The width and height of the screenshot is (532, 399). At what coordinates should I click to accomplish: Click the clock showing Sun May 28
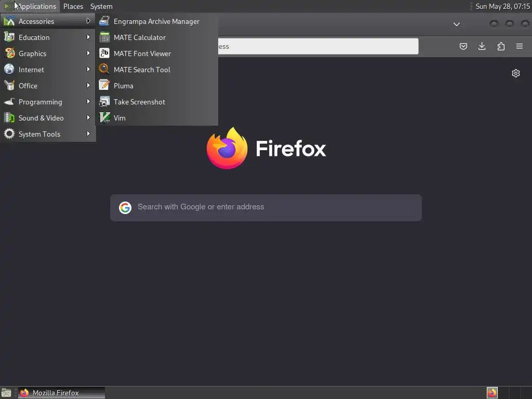tap(502, 6)
